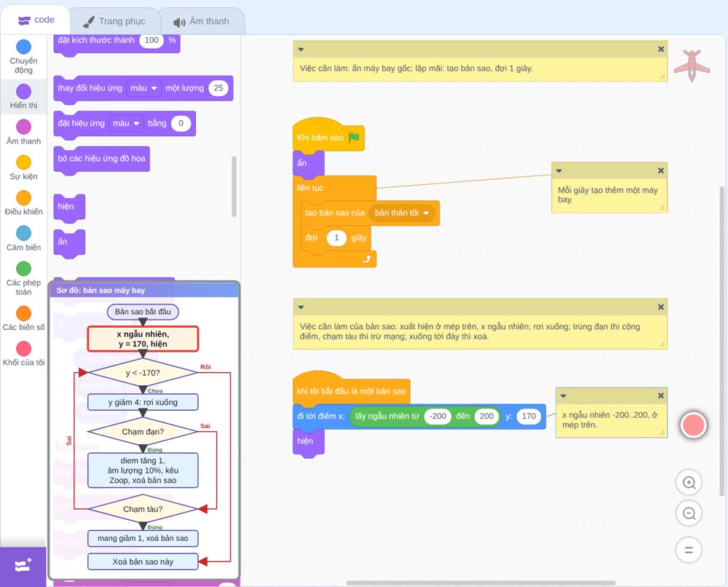Open the 'bản thân tôi' clone dropdown

pyautogui.click(x=402, y=213)
